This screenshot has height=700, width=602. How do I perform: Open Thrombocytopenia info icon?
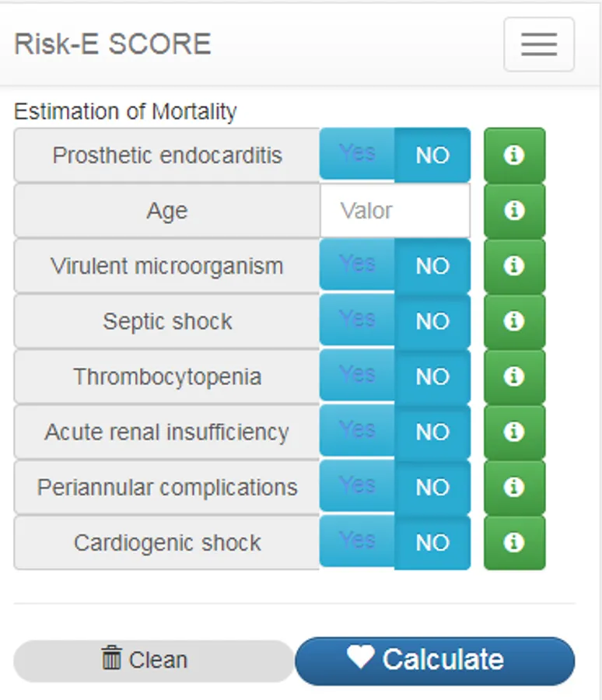coord(514,376)
